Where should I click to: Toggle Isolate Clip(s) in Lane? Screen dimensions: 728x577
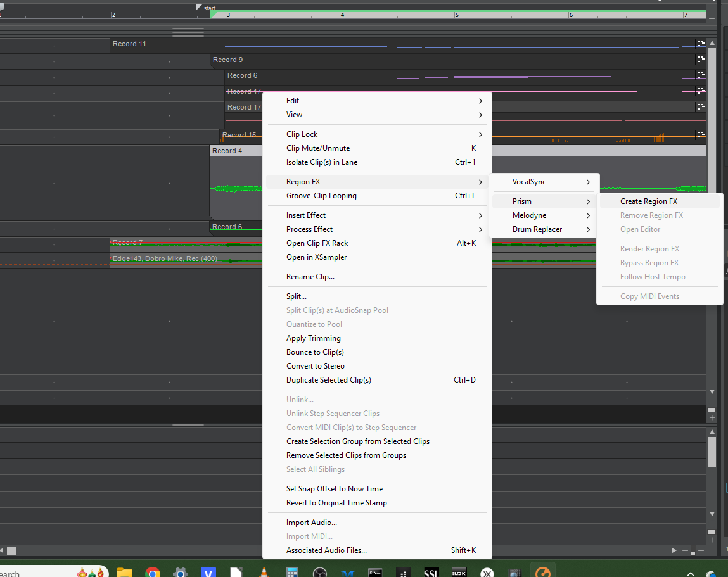click(322, 162)
